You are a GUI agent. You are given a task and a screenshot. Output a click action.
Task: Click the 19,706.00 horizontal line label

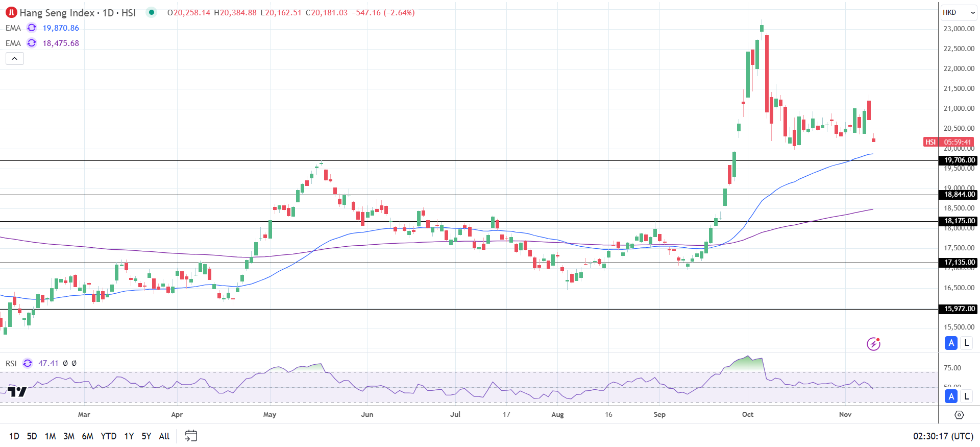coord(959,160)
